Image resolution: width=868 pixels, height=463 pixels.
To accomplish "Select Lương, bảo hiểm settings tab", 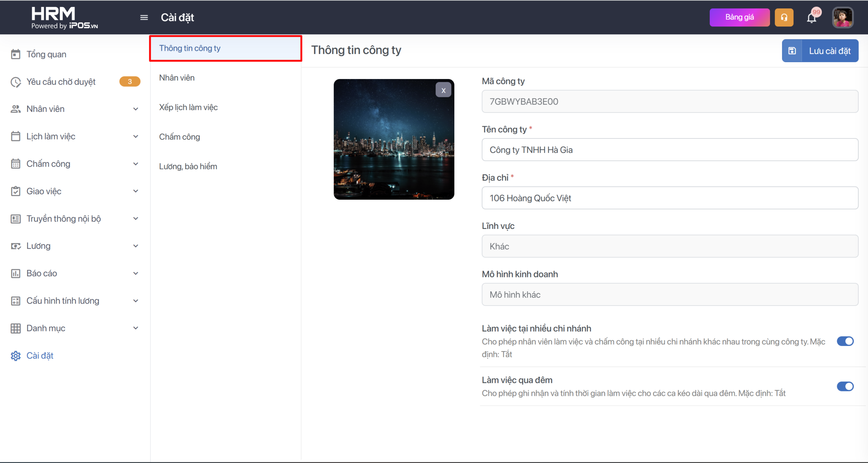I will tap(188, 166).
